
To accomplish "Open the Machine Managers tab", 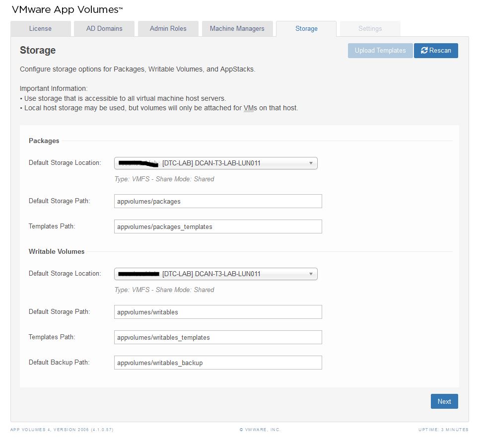I will (237, 28).
